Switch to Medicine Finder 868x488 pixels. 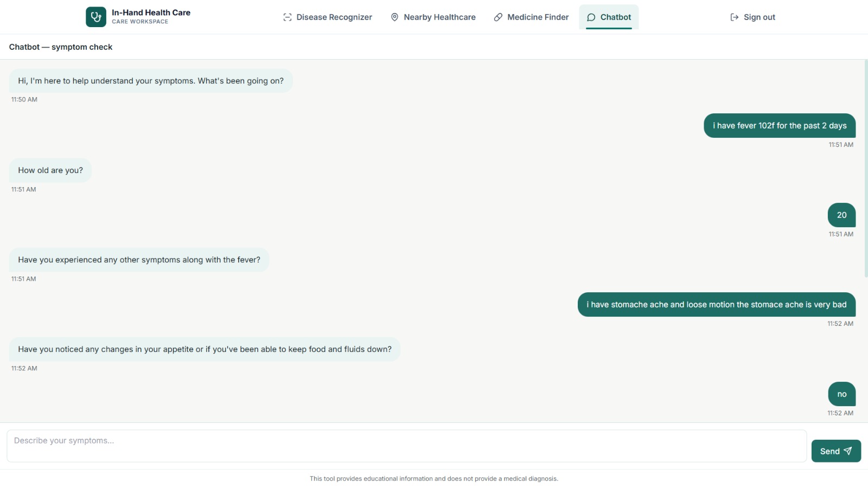coord(531,17)
